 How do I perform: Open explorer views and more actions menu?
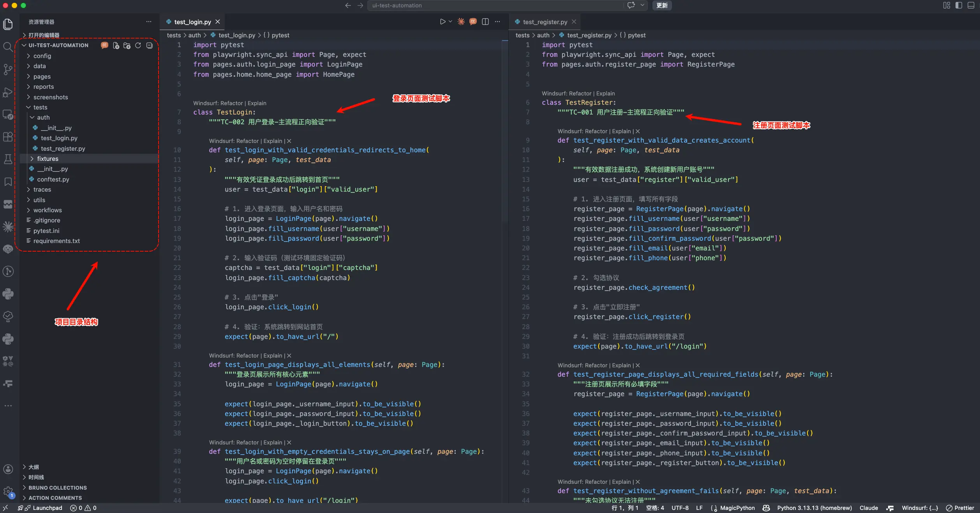(149, 22)
